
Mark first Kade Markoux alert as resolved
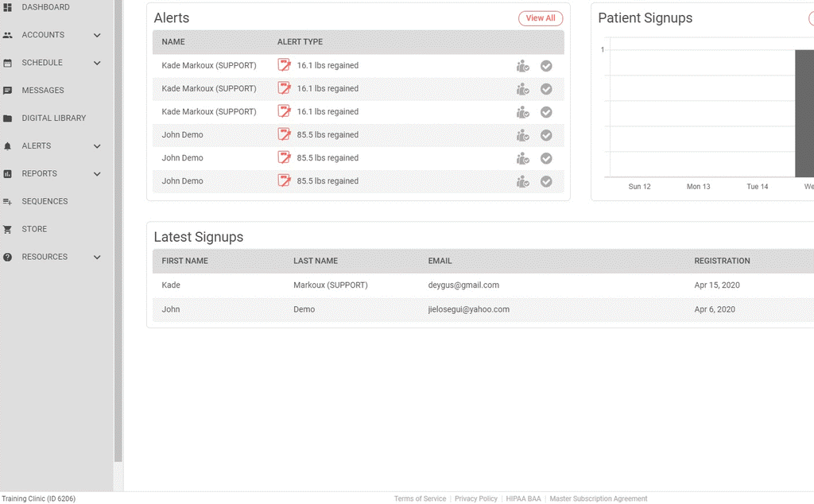pos(546,66)
